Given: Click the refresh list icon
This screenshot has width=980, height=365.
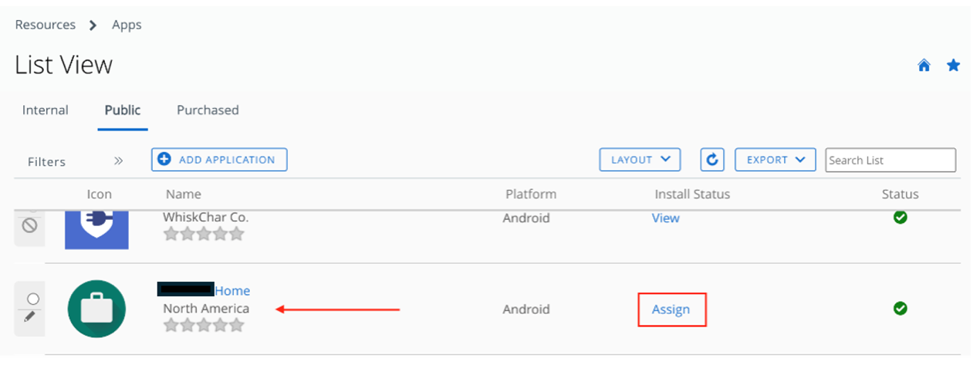Looking at the screenshot, I should pyautogui.click(x=711, y=160).
